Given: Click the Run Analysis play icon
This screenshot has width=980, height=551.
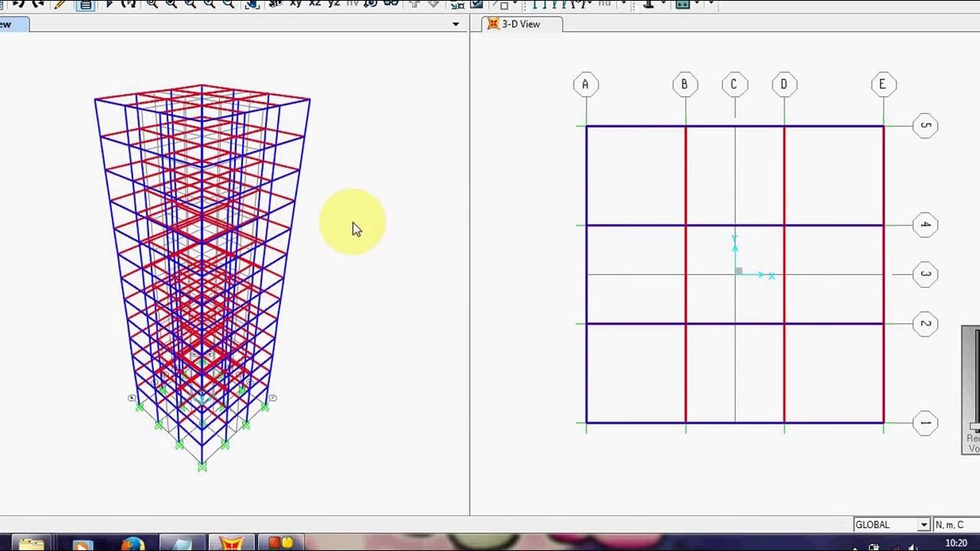Looking at the screenshot, I should pyautogui.click(x=109, y=4).
